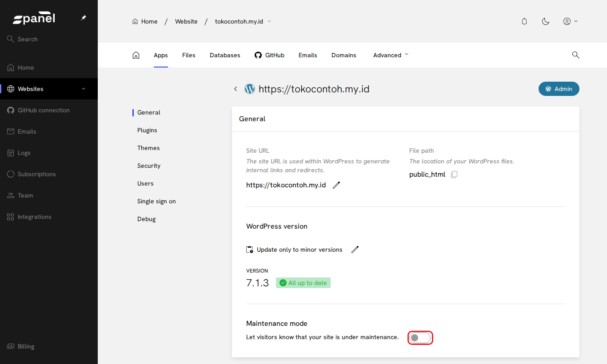Click the WordPress logo beside site title
This screenshot has height=364, width=607.
click(250, 89)
